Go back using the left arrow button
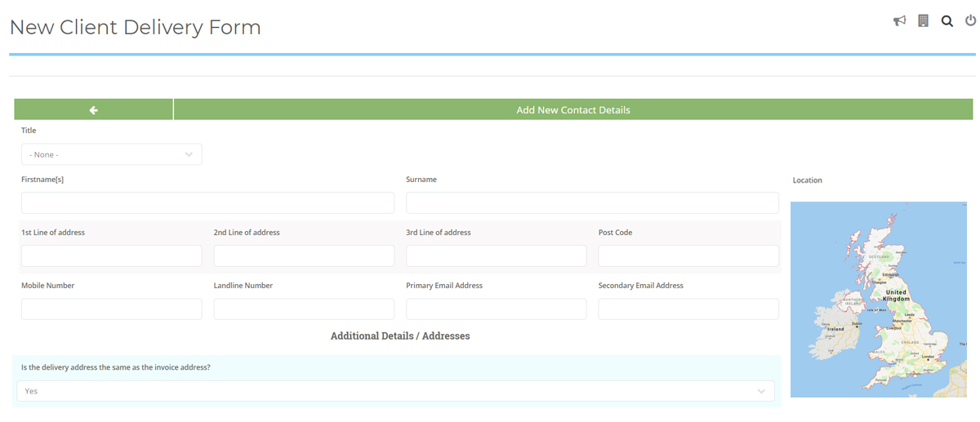The image size is (980, 422). pos(94,110)
